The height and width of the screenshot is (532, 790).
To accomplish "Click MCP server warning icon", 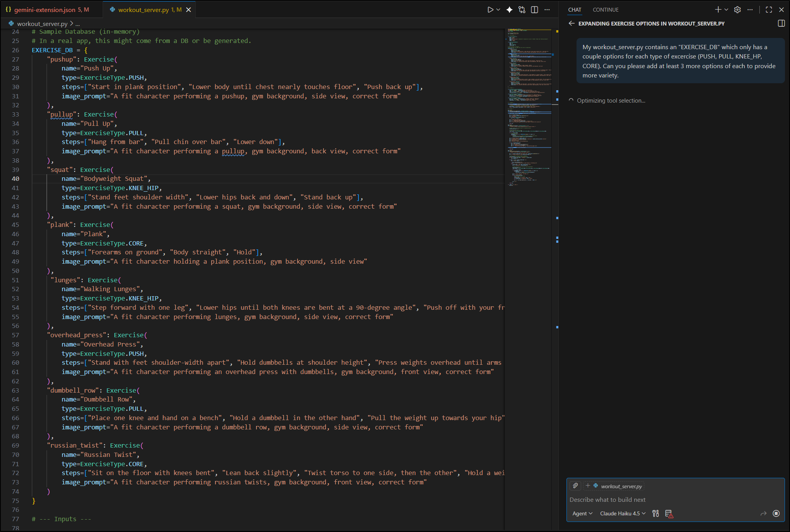I will pos(669,513).
